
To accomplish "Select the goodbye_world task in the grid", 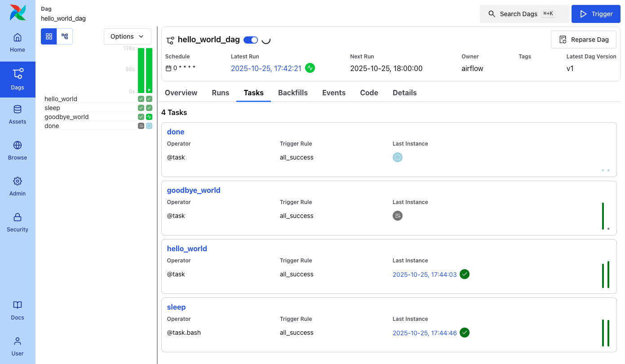I will (66, 117).
